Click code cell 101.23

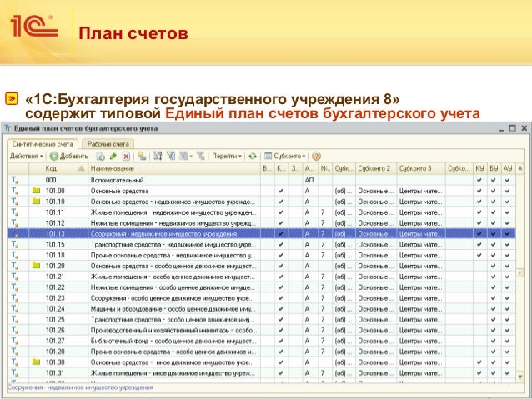65,298
